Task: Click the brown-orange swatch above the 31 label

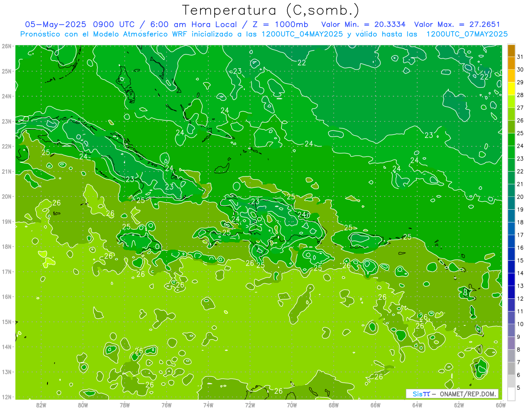Action: pos(511,51)
